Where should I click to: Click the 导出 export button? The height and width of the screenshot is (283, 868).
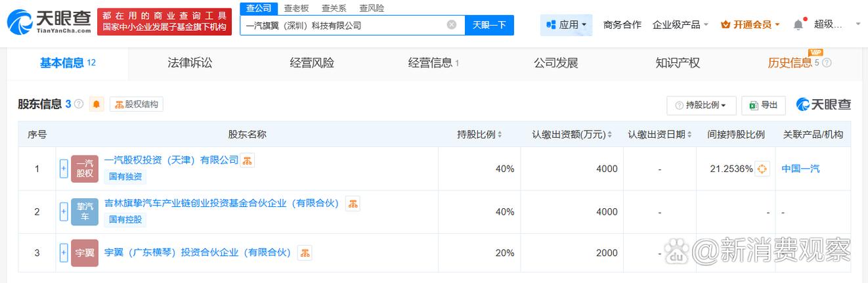pos(764,105)
